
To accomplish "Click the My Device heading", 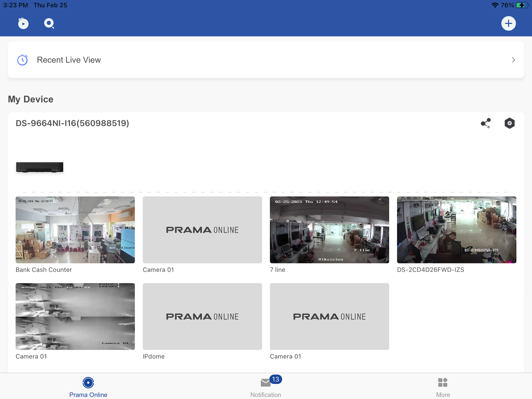I will [31, 99].
